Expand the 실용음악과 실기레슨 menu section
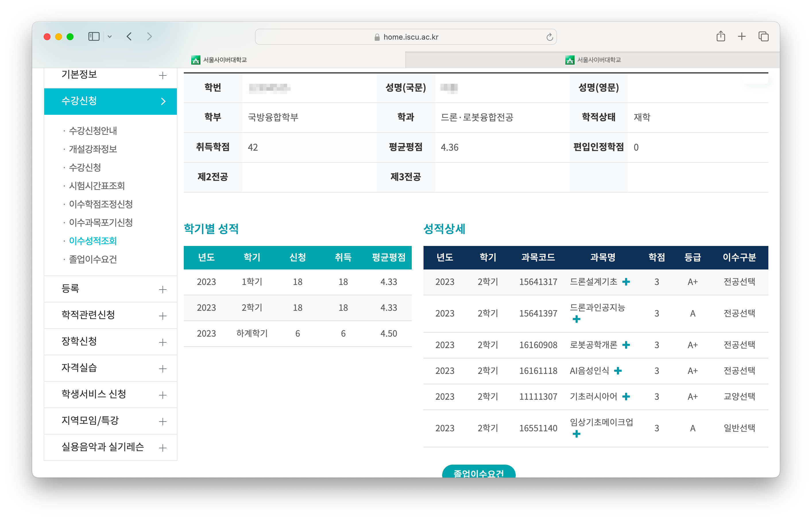The height and width of the screenshot is (520, 812). coord(111,447)
